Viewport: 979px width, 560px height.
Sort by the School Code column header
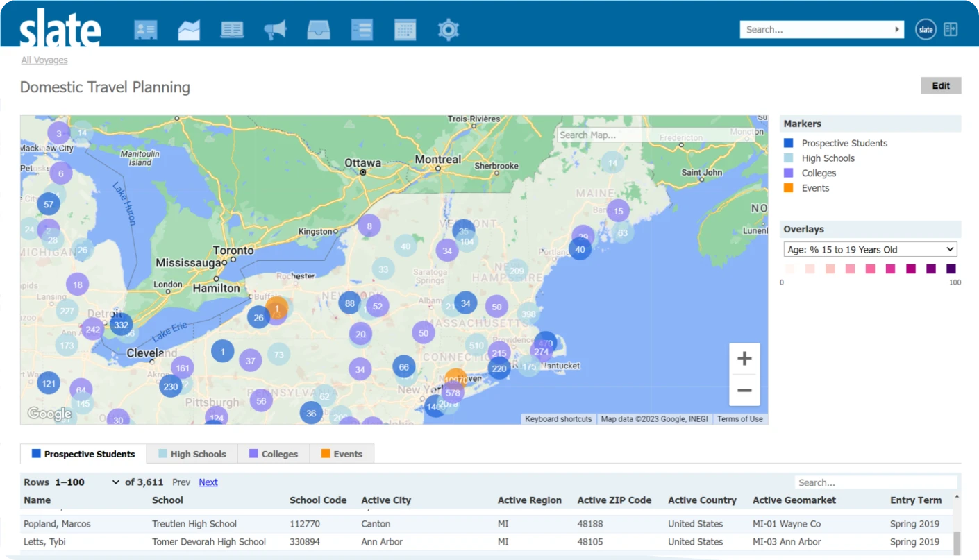point(318,500)
